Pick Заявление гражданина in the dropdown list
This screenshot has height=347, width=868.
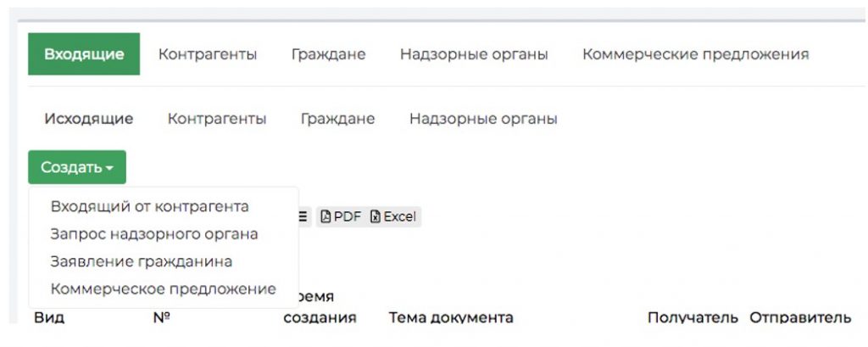point(142,261)
